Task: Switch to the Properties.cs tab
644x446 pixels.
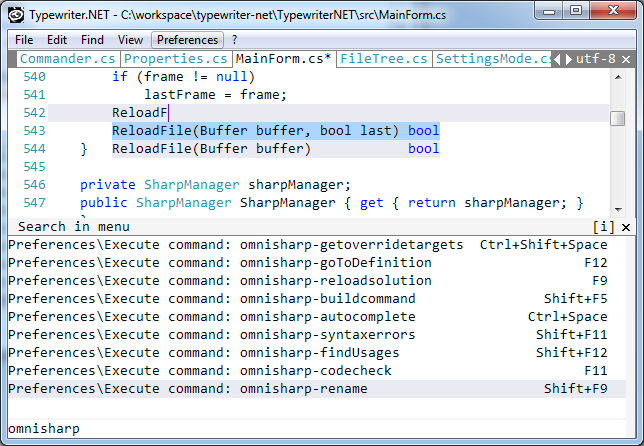Action: (176, 59)
